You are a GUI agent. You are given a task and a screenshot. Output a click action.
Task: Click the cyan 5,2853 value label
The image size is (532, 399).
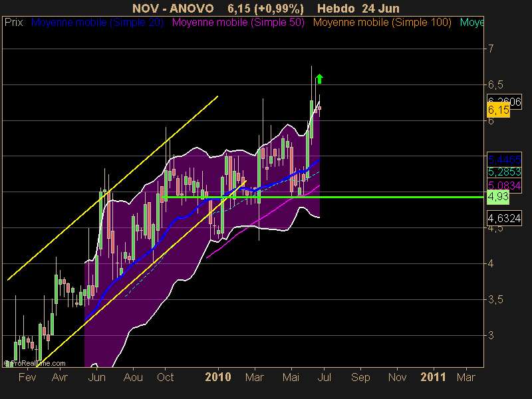click(x=504, y=172)
